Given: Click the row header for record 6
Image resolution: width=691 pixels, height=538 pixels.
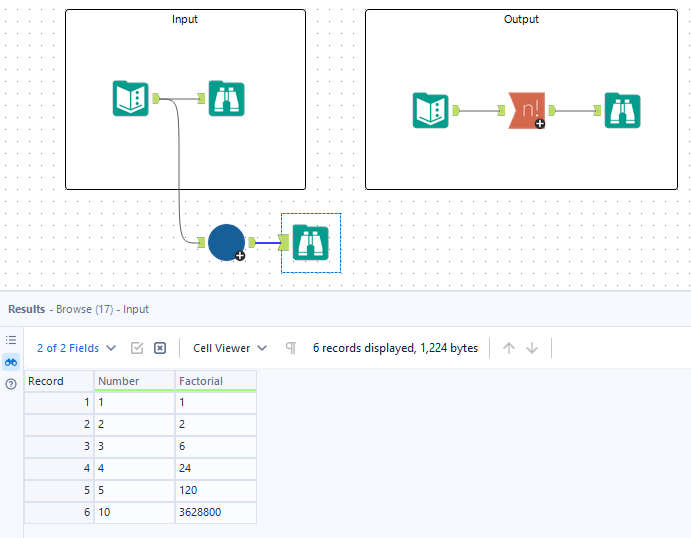Looking at the screenshot, I should [59, 512].
